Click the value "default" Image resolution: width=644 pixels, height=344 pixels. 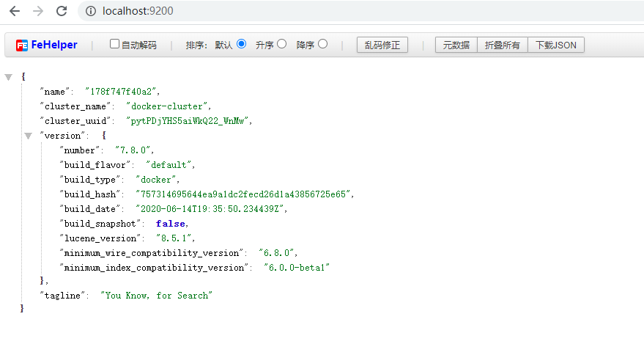[x=169, y=165]
